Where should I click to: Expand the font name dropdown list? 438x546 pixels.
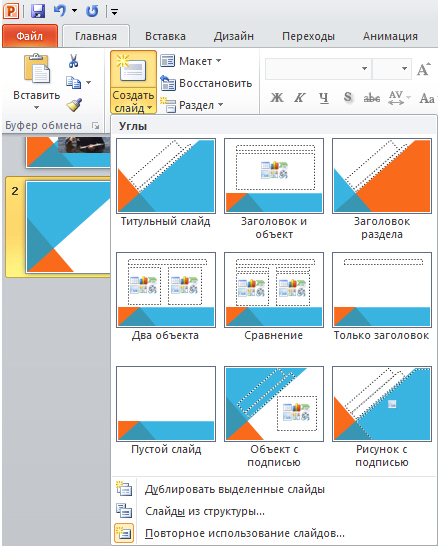tap(365, 69)
